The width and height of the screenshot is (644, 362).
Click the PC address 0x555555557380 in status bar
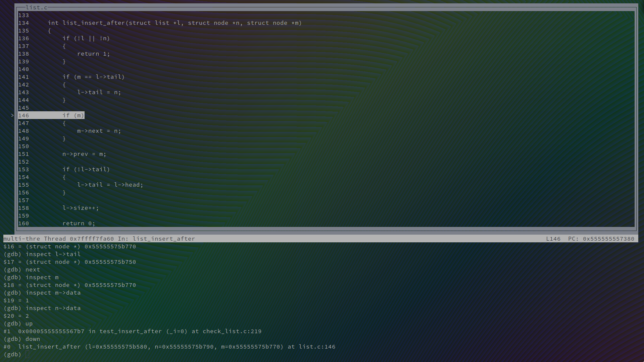608,239
